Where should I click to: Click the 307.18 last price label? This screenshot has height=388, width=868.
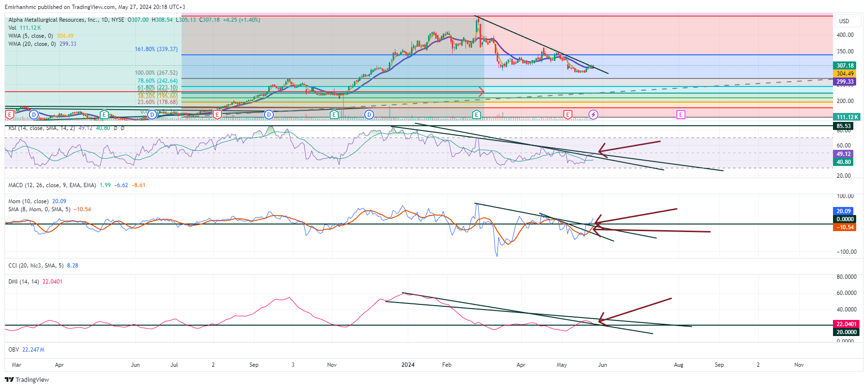(x=845, y=66)
